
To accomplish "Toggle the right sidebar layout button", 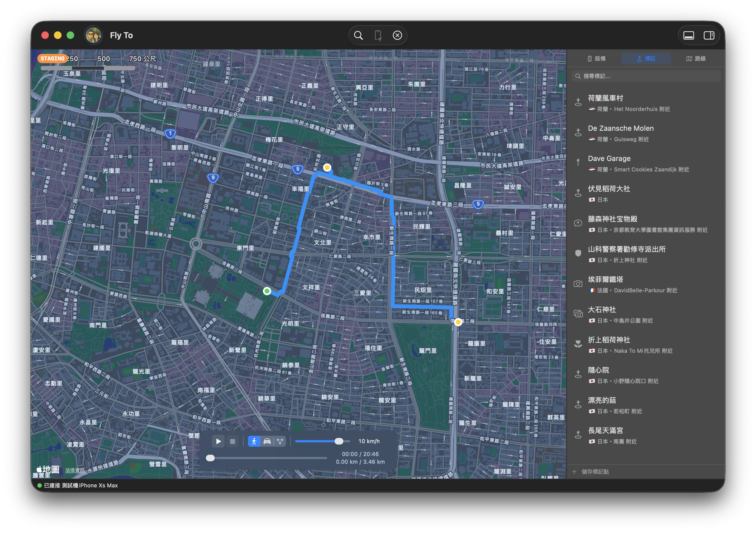I will coord(709,35).
